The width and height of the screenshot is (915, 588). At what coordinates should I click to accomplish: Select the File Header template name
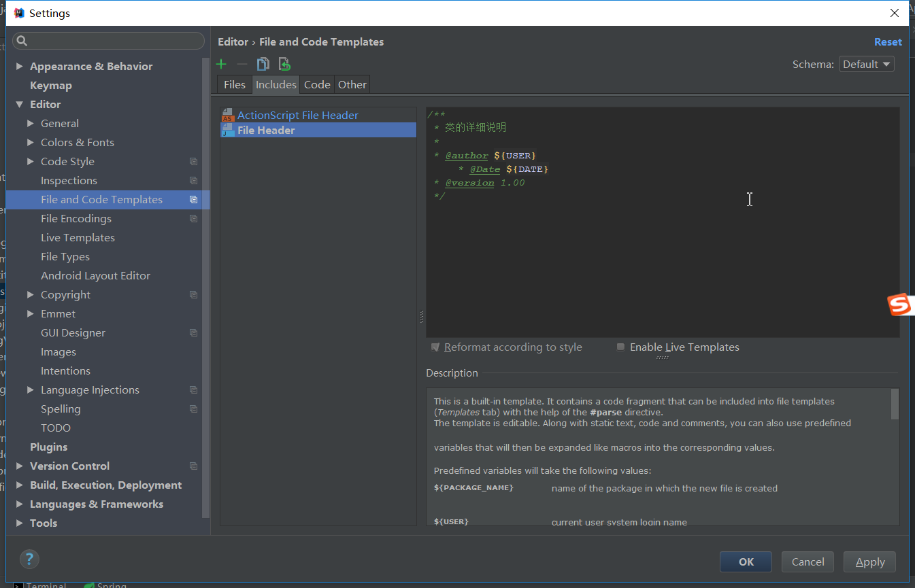pyautogui.click(x=266, y=131)
